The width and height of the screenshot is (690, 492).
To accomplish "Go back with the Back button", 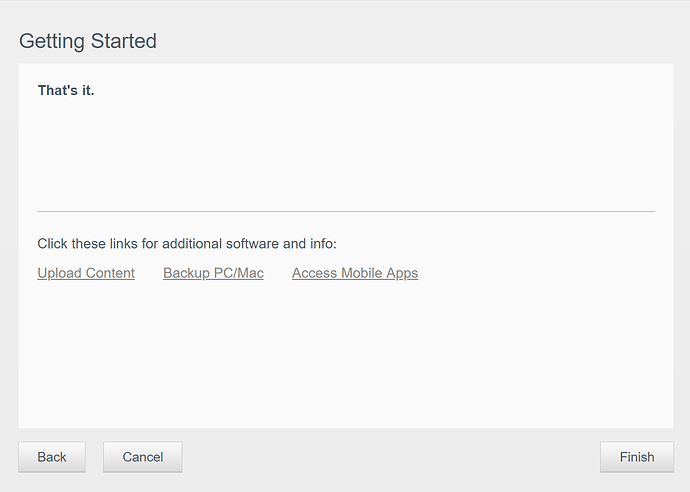I will pyautogui.click(x=52, y=457).
